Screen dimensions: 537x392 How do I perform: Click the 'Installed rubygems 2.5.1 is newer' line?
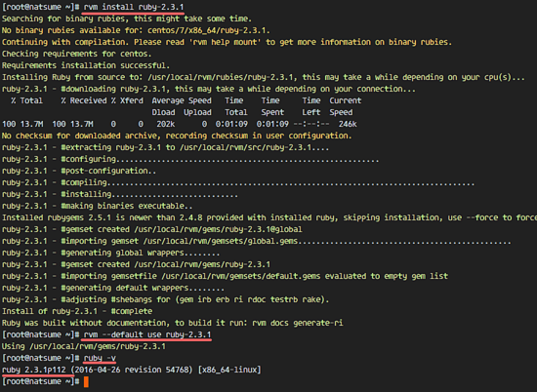point(269,217)
